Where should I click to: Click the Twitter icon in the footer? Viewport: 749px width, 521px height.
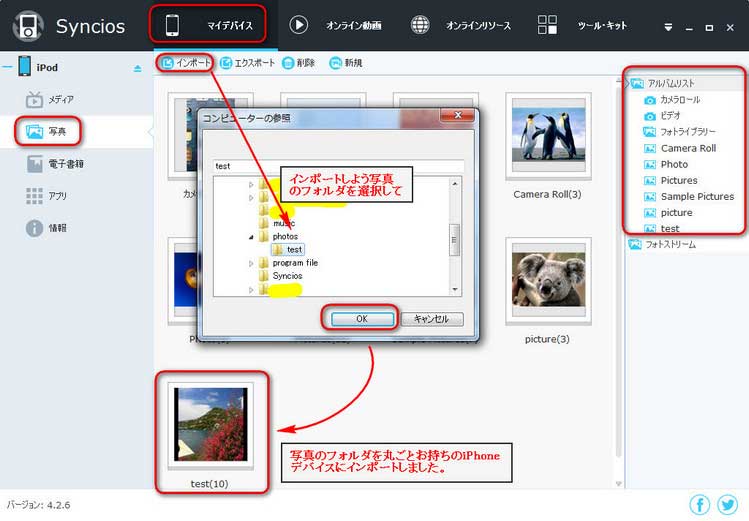(x=727, y=505)
